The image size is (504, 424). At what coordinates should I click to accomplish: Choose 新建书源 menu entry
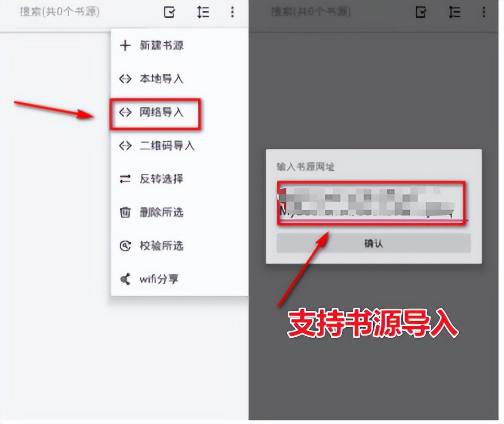point(179,45)
